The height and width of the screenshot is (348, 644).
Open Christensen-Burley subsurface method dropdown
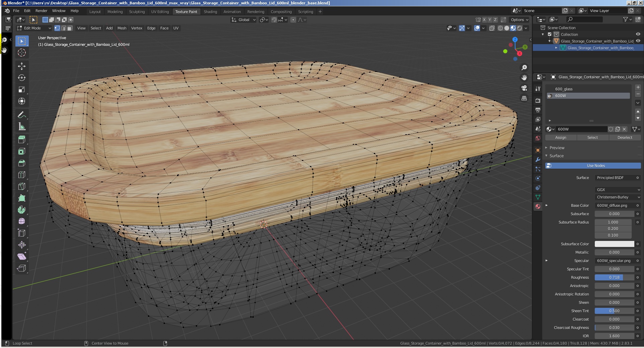point(618,197)
